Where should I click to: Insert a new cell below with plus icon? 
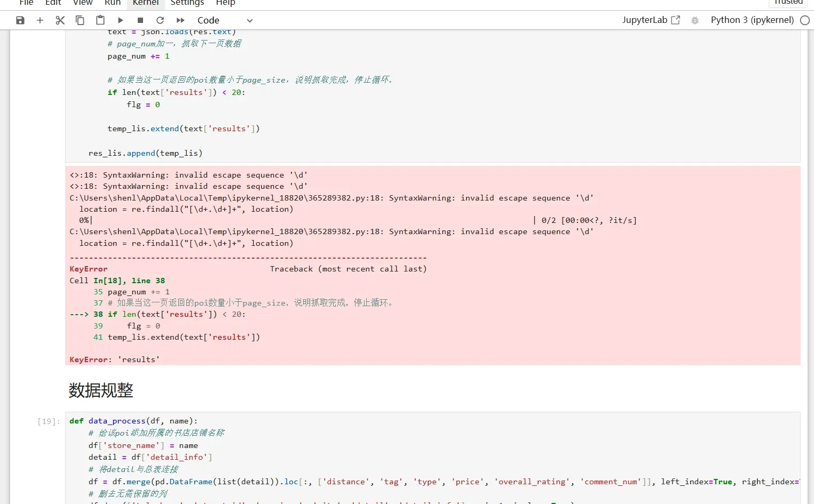coord(40,20)
